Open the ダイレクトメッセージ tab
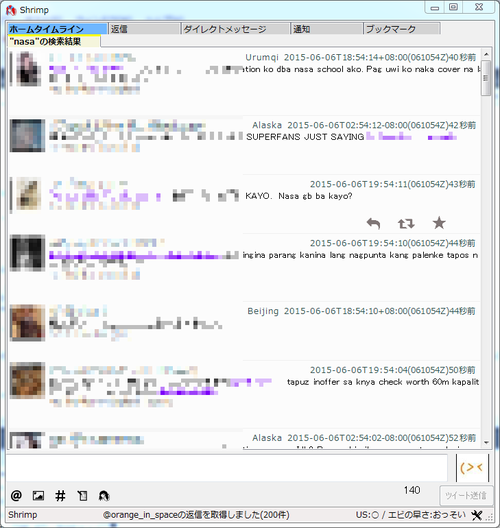 click(235, 29)
